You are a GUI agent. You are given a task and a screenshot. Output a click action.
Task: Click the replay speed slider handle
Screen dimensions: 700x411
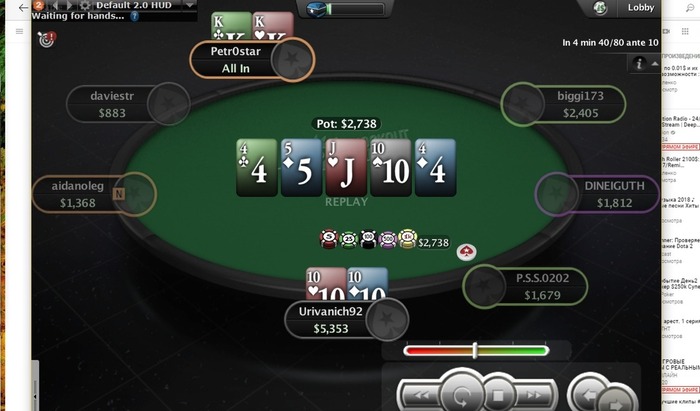coord(475,351)
